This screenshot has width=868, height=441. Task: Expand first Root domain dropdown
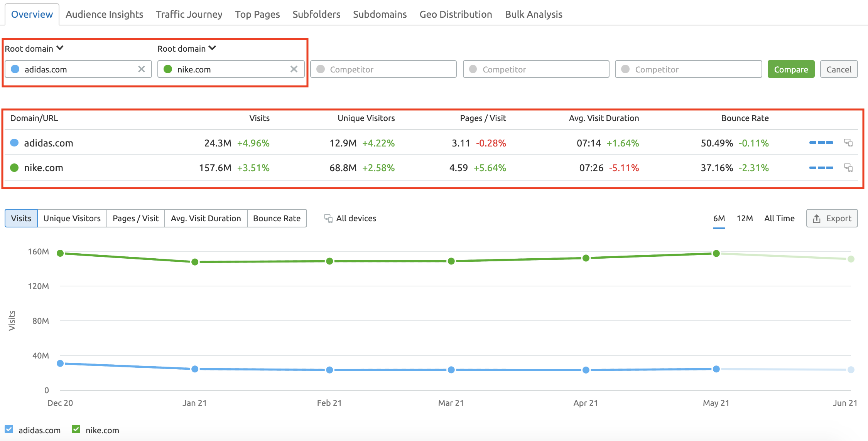click(x=34, y=49)
